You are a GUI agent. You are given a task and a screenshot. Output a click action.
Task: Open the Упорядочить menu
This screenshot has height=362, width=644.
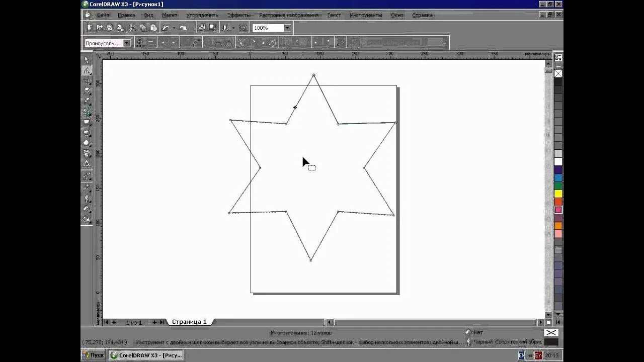tap(202, 15)
